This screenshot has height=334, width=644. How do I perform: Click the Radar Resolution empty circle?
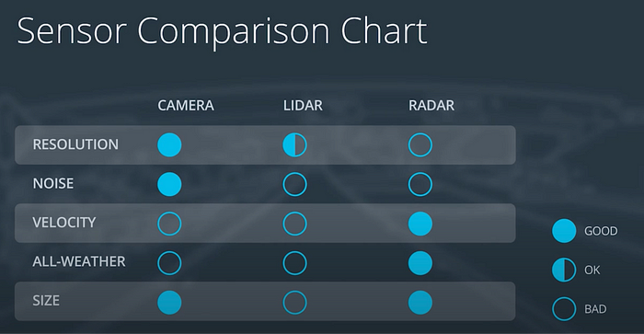click(x=420, y=145)
